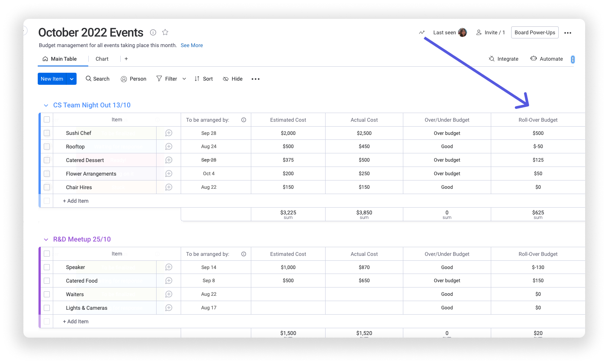Click the Last seen user avatar

click(463, 32)
